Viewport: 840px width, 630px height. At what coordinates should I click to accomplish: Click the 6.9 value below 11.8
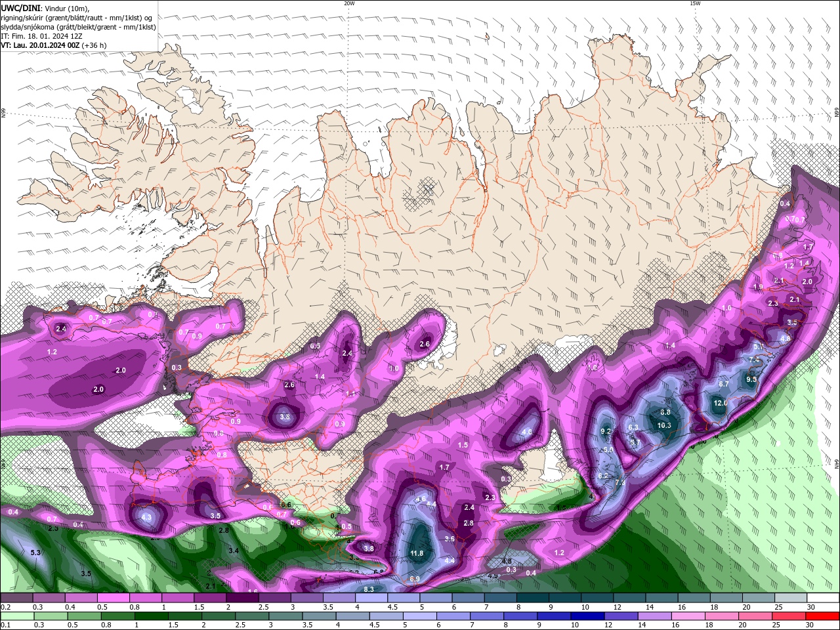(415, 579)
